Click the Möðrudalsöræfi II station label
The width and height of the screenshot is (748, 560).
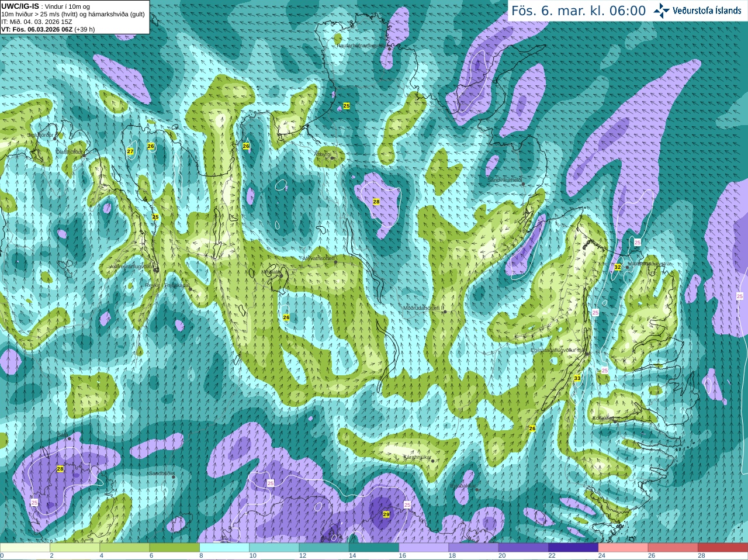424,308
